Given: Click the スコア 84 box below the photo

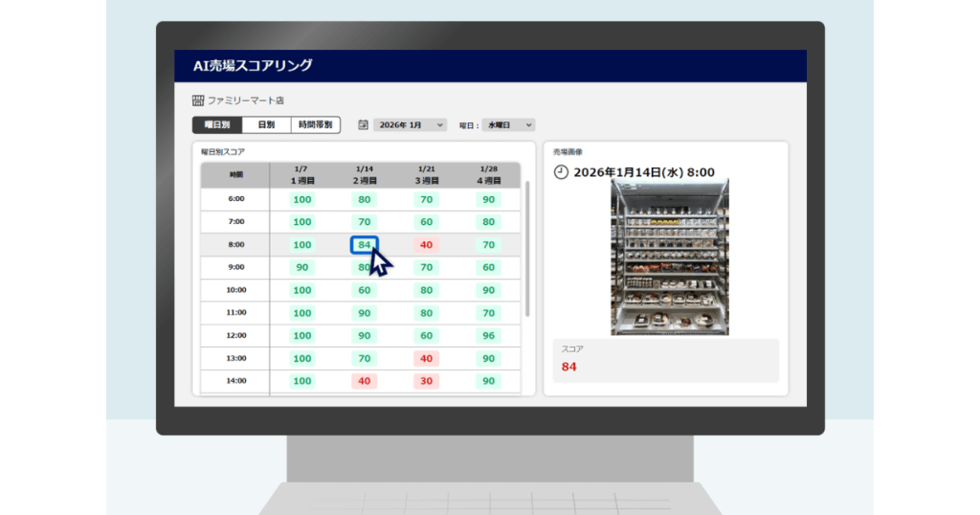Looking at the screenshot, I should click(x=665, y=360).
